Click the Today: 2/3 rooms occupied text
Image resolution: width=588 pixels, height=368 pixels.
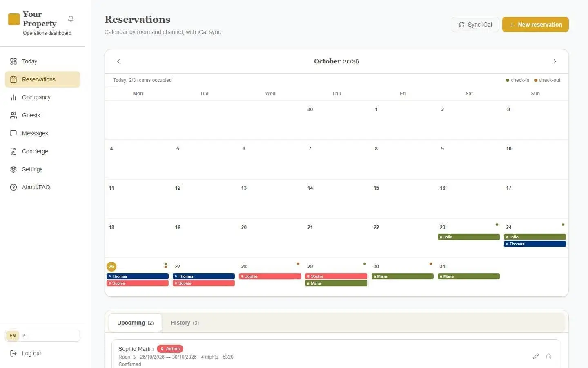pyautogui.click(x=143, y=80)
